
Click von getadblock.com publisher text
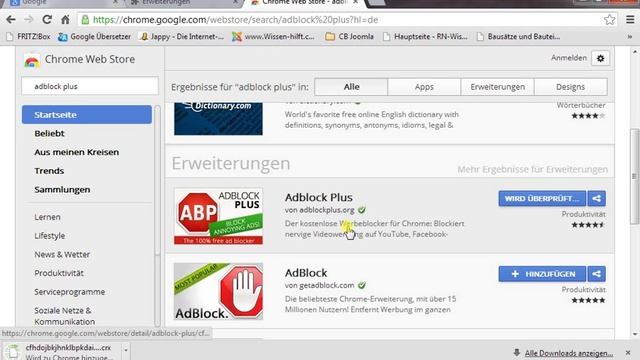click(320, 285)
